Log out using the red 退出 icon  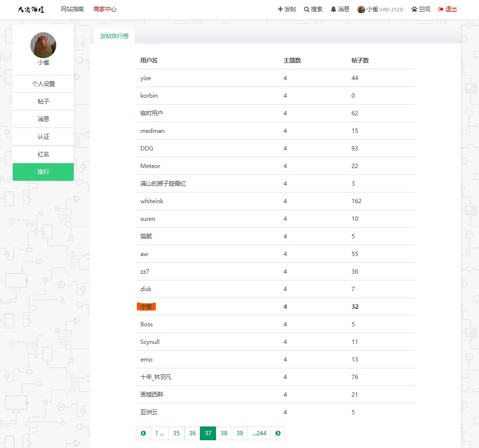coord(441,9)
